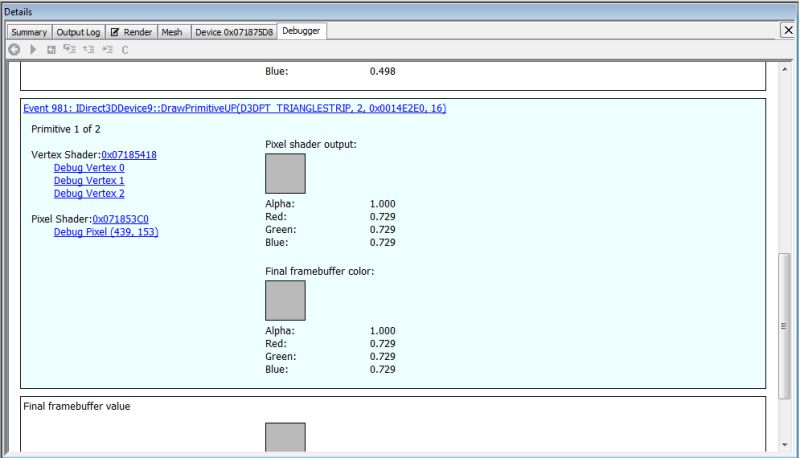The image size is (800, 458).
Task: Click the Debug Vertex 2 link
Action: tap(89, 193)
